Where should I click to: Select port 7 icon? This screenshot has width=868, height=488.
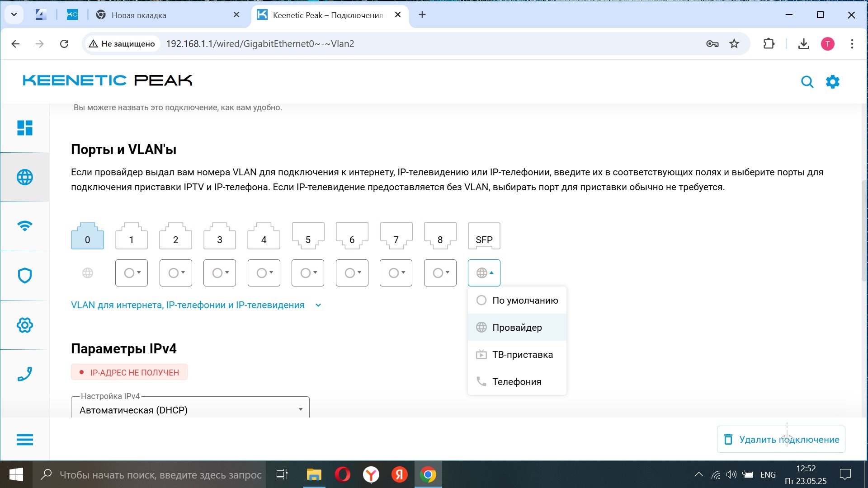point(396,236)
